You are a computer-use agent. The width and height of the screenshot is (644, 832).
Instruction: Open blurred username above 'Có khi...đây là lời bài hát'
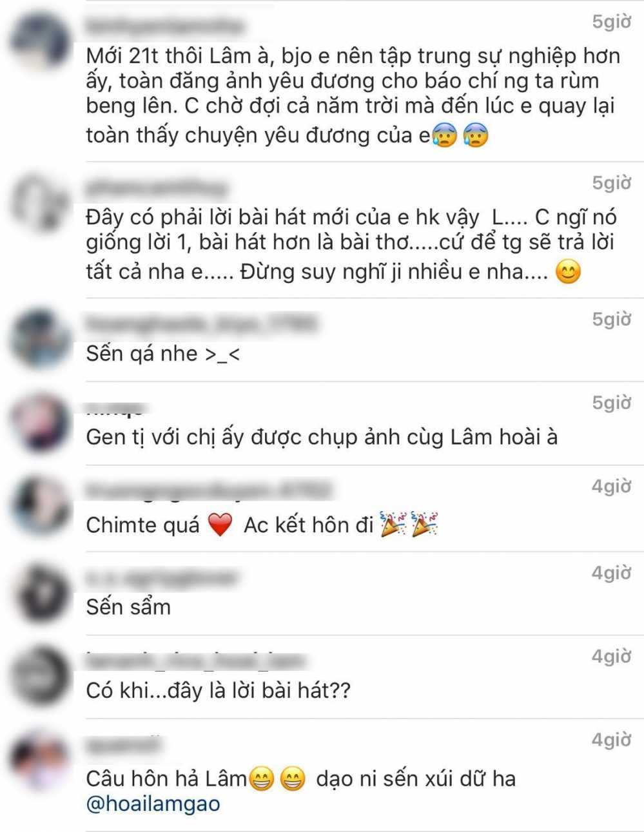point(195,660)
